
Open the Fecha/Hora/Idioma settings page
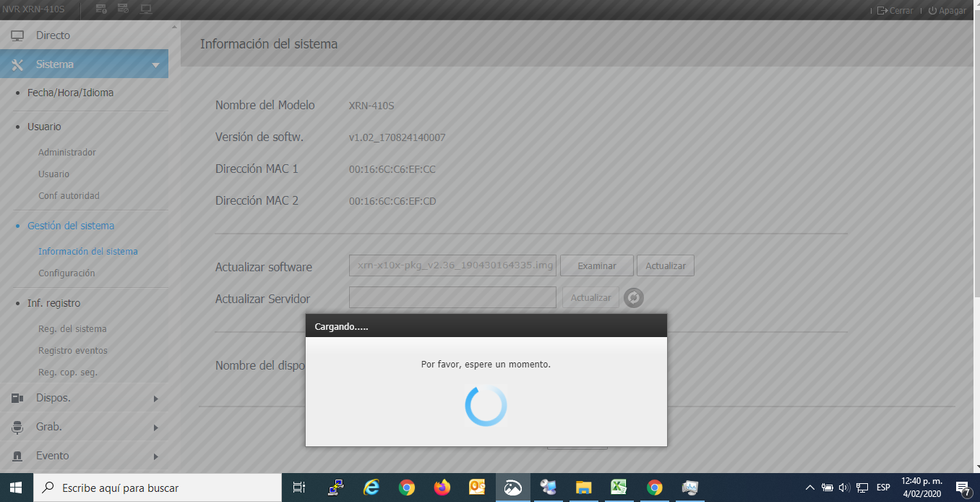pos(70,93)
